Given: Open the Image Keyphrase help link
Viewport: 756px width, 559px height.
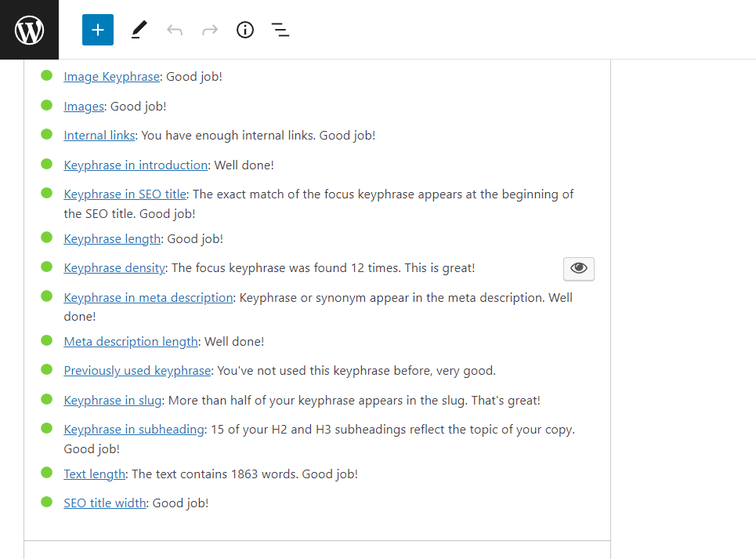Looking at the screenshot, I should coord(111,76).
